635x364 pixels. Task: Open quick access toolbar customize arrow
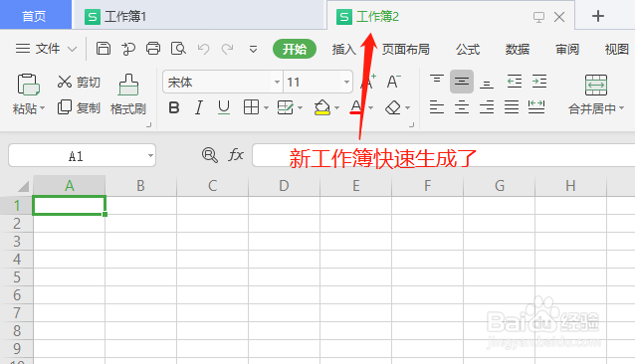[x=253, y=50]
